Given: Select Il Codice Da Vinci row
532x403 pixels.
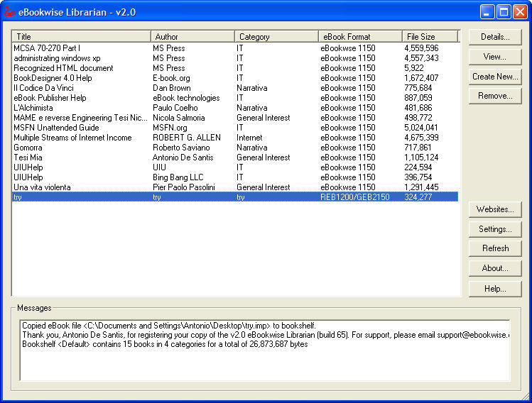Looking at the screenshot, I should click(x=45, y=88).
